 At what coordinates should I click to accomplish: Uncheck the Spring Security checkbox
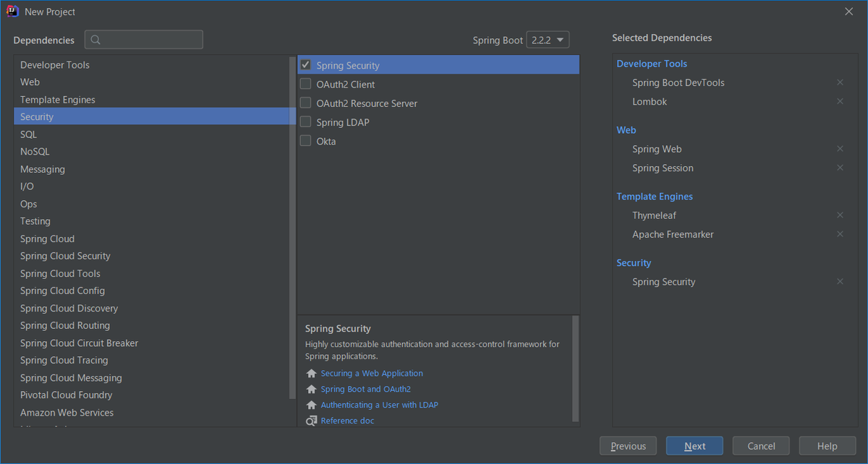(305, 65)
